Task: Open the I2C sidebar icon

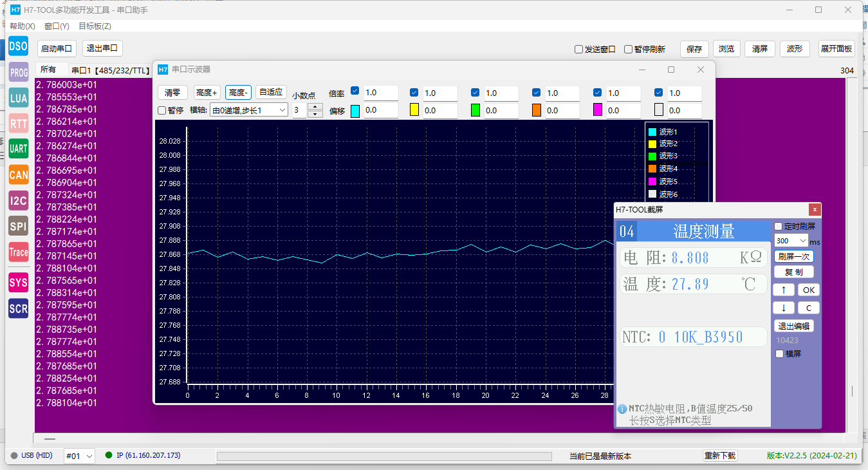Action: click(x=18, y=200)
